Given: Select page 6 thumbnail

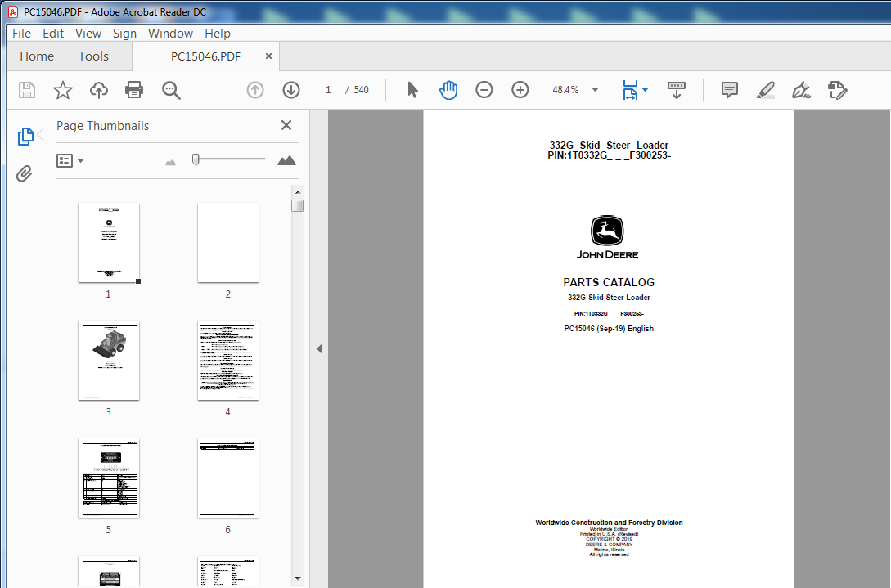Looking at the screenshot, I should [x=228, y=478].
